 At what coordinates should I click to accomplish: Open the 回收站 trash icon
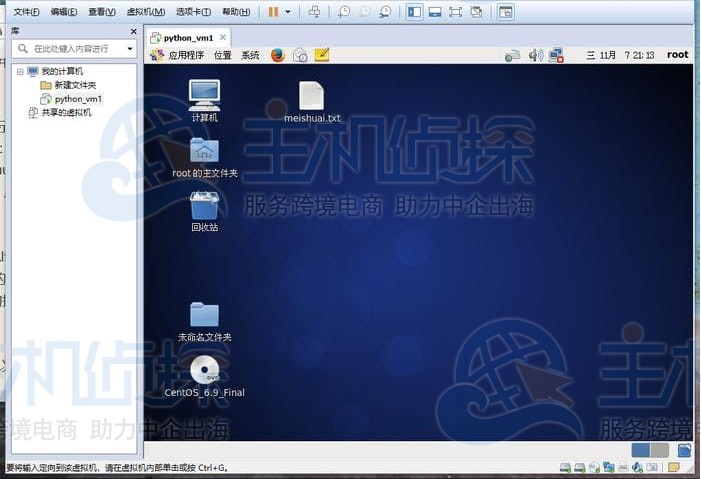click(x=204, y=207)
